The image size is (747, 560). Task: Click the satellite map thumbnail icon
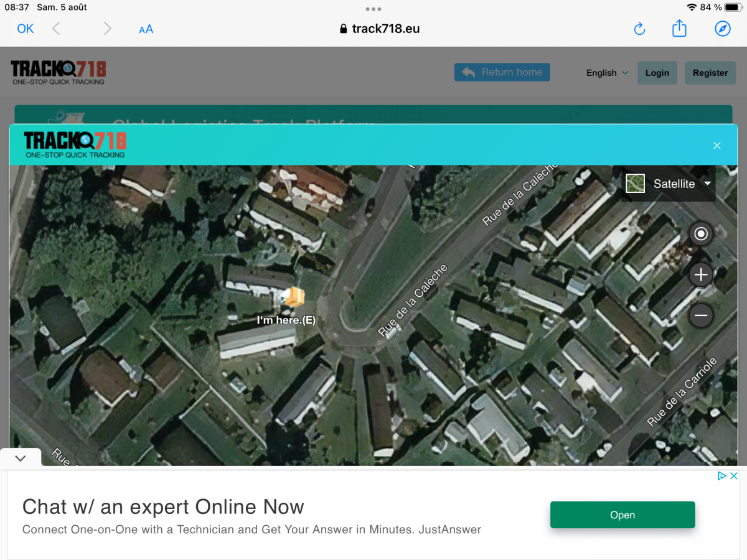[635, 184]
